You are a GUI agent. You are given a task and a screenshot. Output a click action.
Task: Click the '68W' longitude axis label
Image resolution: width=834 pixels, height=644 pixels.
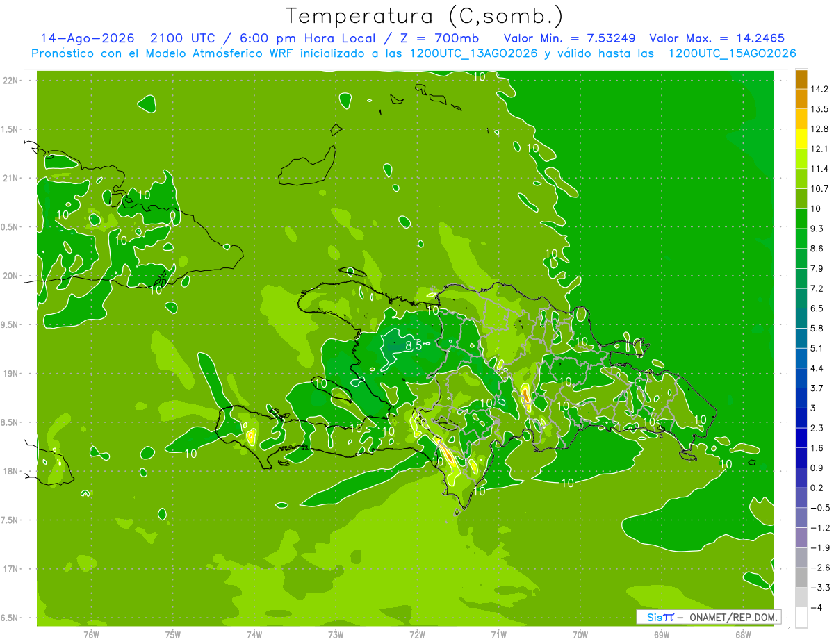pos(743,634)
